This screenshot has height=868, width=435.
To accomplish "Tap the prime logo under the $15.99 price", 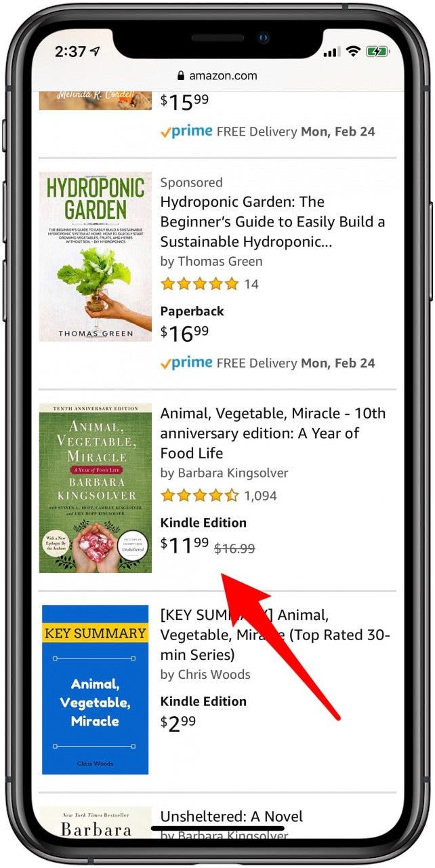I will point(186,132).
